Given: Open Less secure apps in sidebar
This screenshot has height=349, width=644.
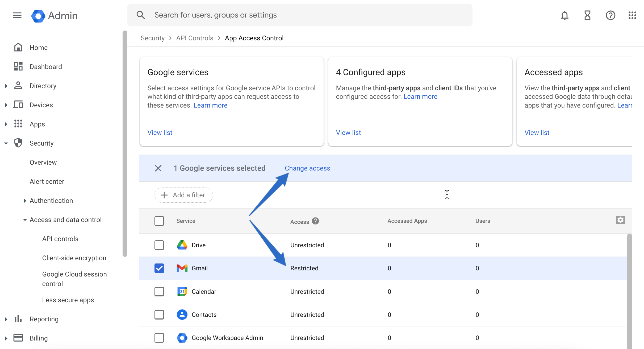Looking at the screenshot, I should click(x=68, y=300).
